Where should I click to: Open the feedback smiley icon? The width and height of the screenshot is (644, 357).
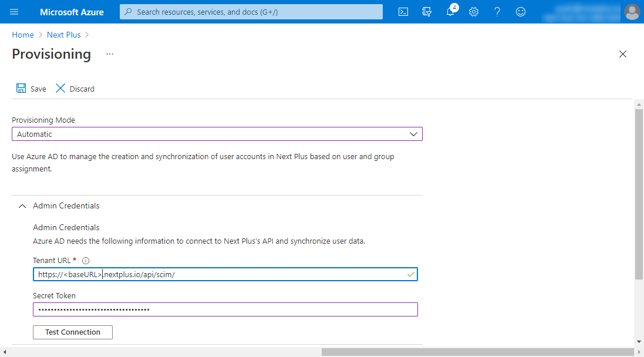520,12
